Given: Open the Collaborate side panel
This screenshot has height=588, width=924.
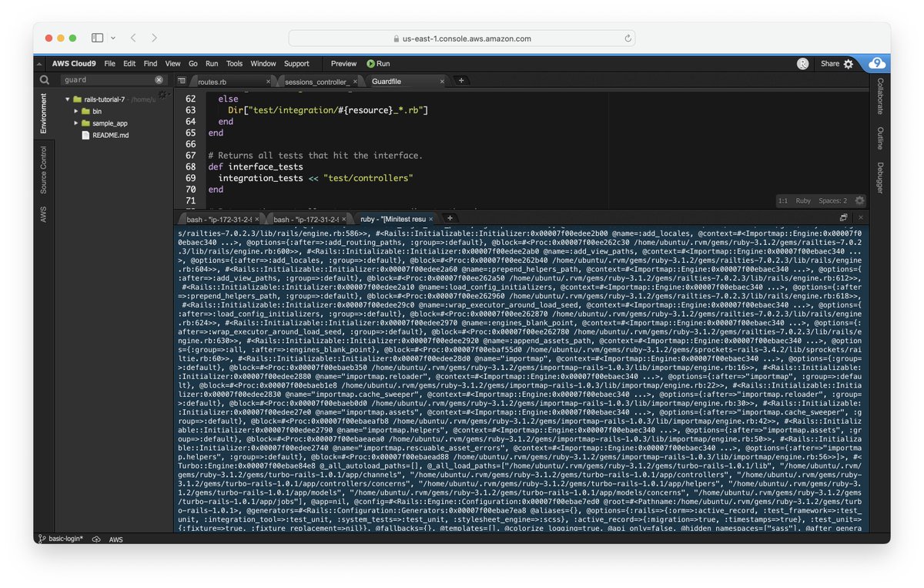Looking at the screenshot, I should click(881, 96).
